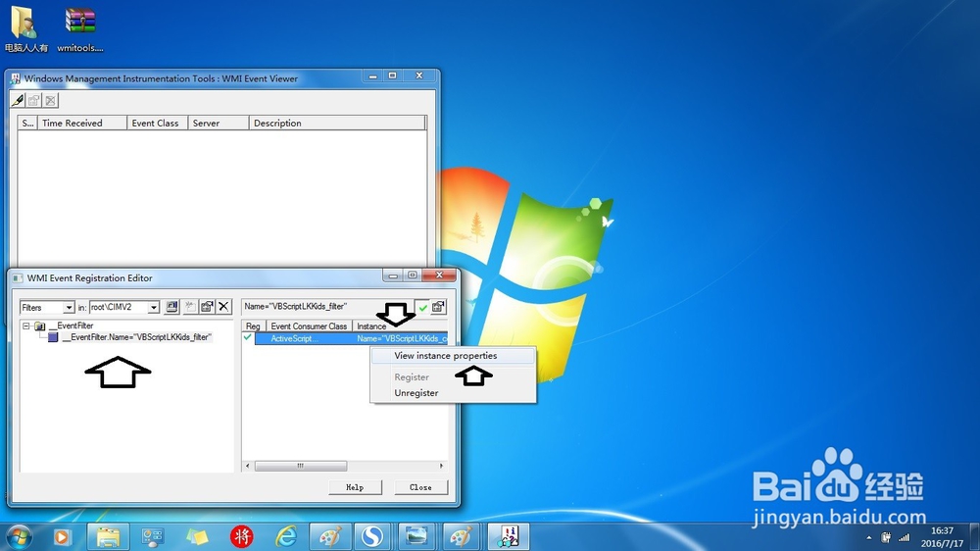Click the Server column header in the Event Viewer

[219, 124]
